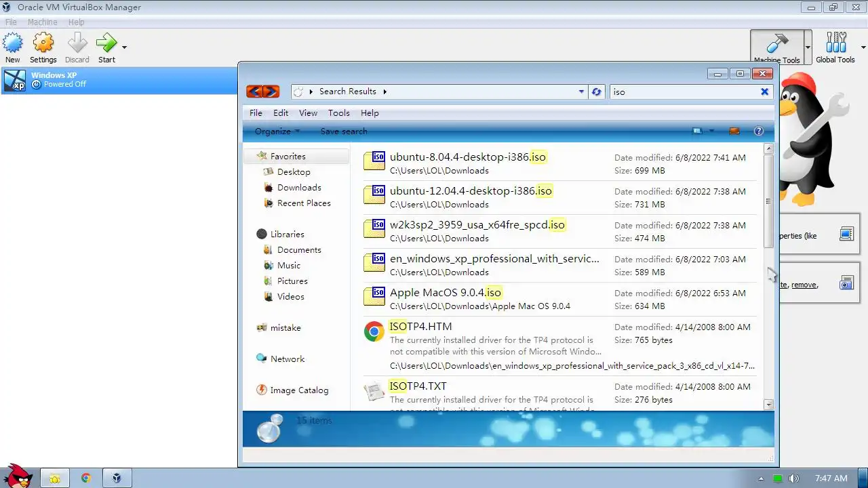The height and width of the screenshot is (488, 868).
Task: Click results scrollbar down arrow
Action: click(768, 405)
